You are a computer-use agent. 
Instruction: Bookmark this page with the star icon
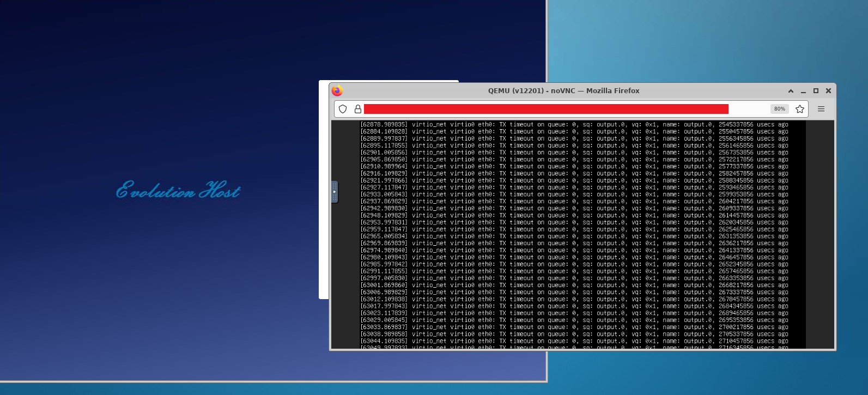click(x=799, y=109)
